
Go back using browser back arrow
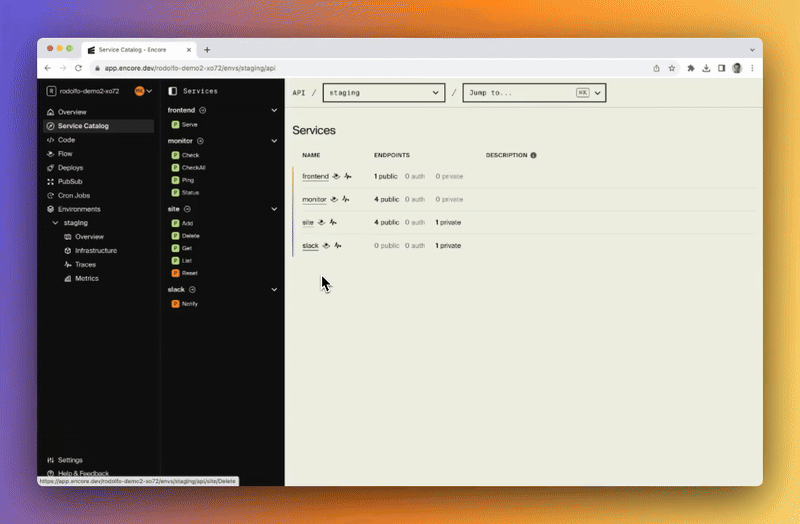(47, 68)
